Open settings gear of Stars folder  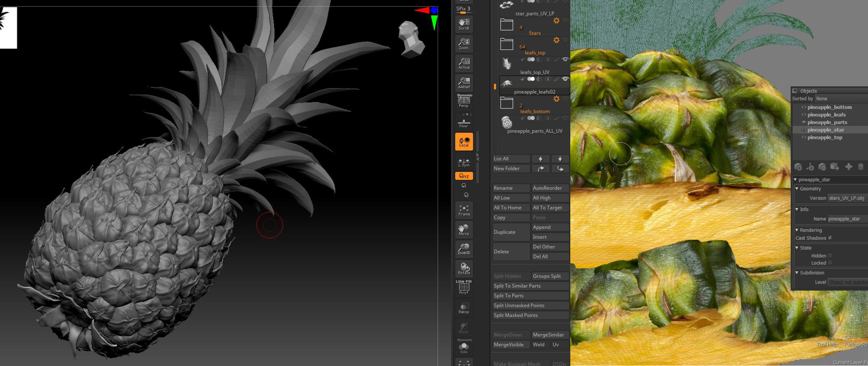click(x=556, y=21)
